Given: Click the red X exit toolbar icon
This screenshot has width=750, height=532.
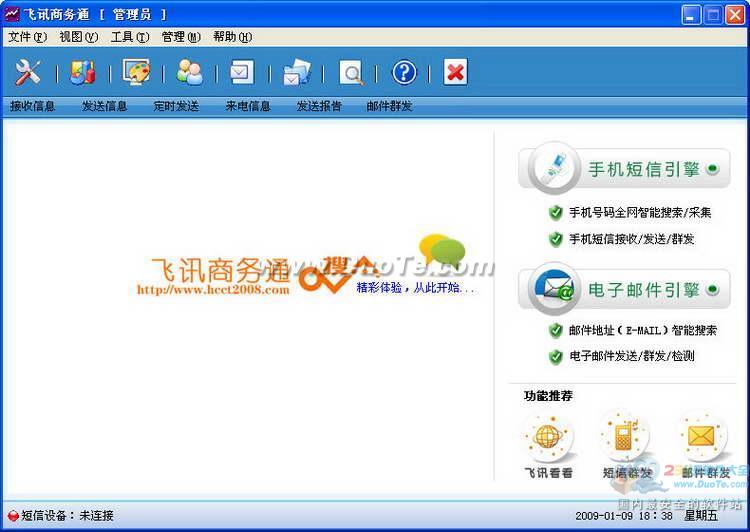Looking at the screenshot, I should click(x=455, y=72).
